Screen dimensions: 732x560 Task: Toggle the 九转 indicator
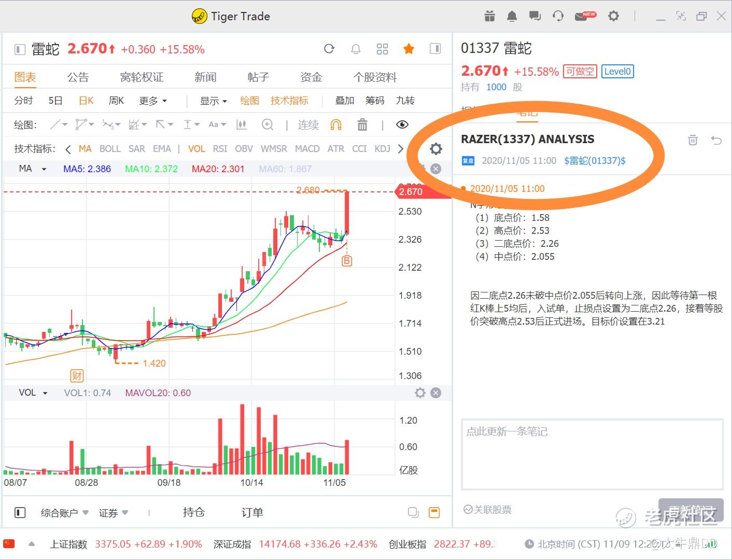(405, 101)
